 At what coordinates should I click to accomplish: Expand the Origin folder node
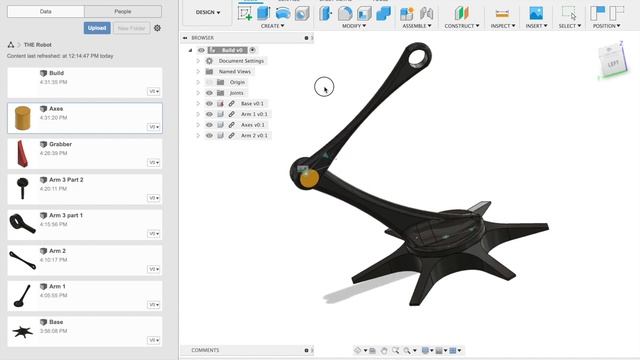[198, 82]
